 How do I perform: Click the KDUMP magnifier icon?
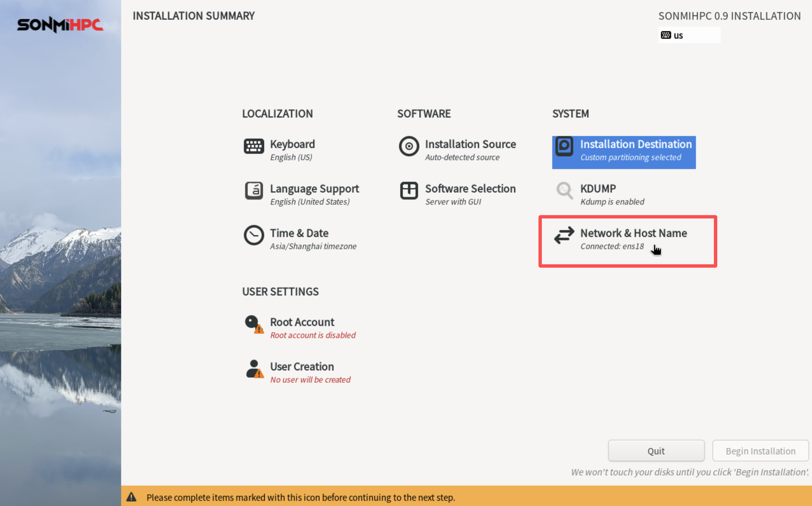(x=564, y=190)
